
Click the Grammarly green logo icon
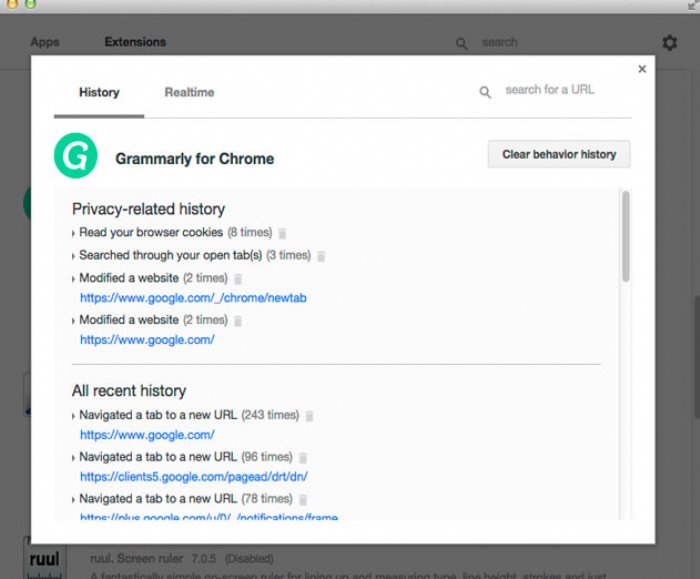[75, 157]
